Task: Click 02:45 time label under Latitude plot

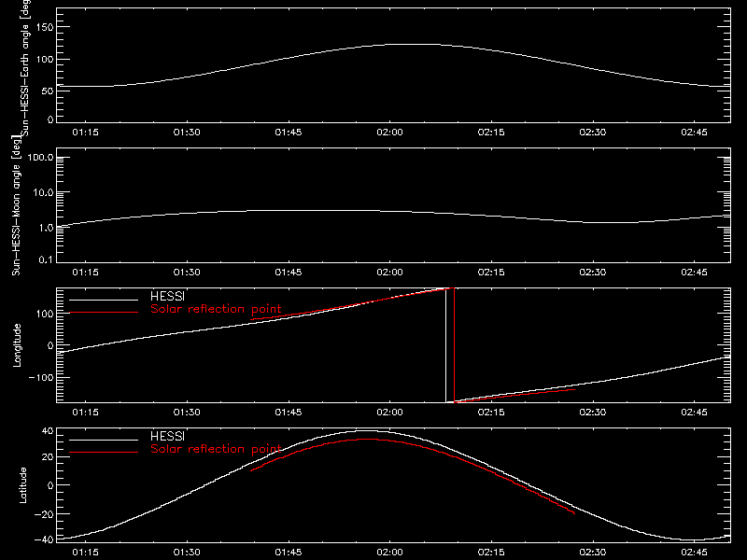Action: pyautogui.click(x=694, y=553)
